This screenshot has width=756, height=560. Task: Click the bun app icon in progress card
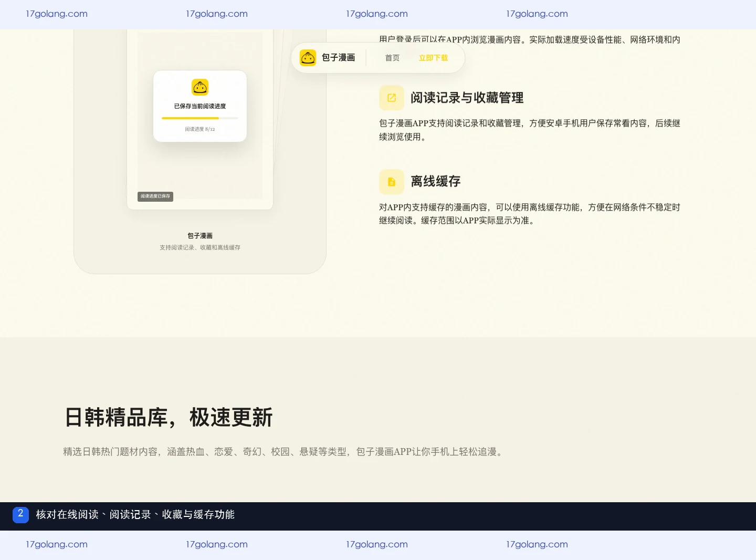[200, 87]
